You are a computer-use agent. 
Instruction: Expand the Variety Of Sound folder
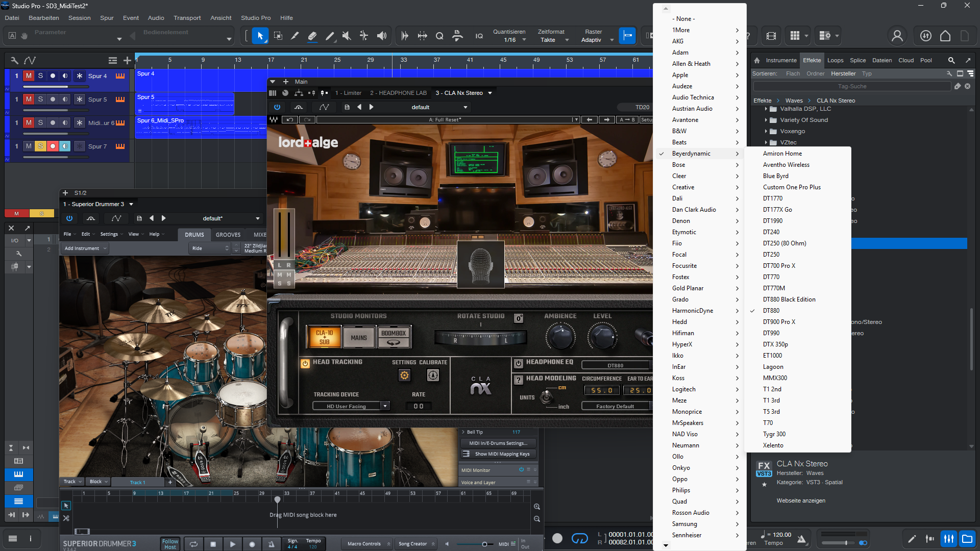[x=766, y=120]
